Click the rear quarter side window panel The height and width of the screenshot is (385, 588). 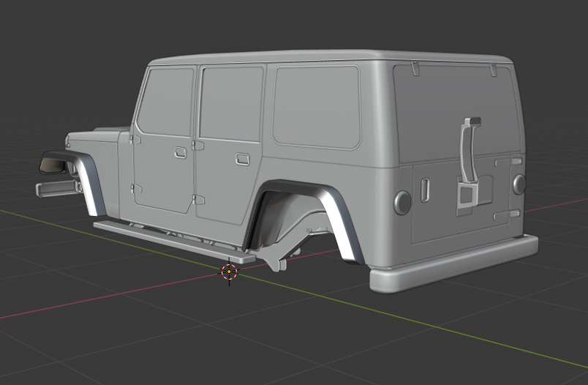[317, 107]
